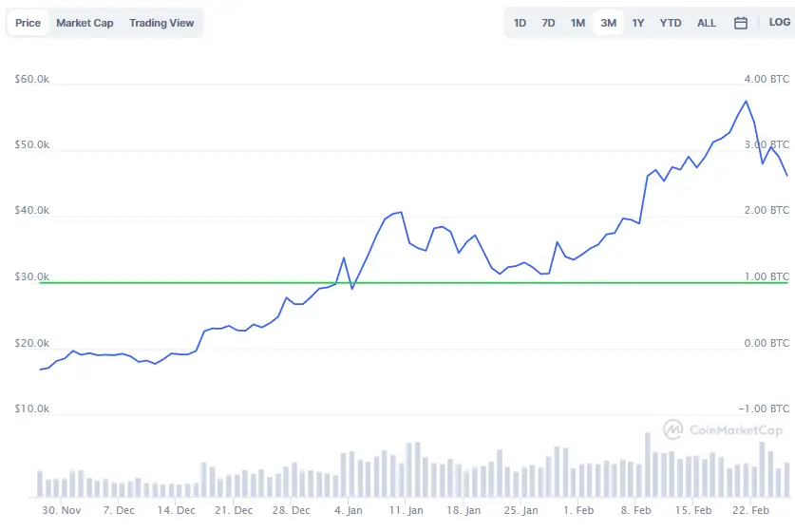Select the 1M time range

pos(577,23)
